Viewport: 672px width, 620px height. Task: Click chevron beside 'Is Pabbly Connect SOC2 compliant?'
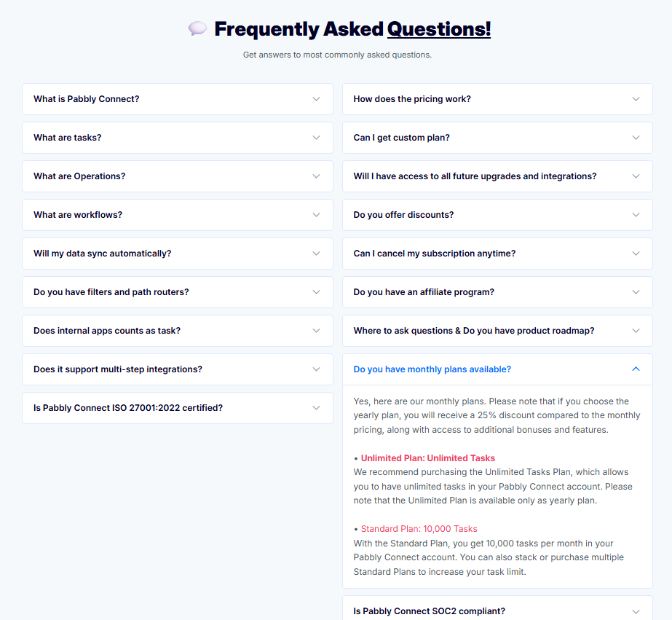point(636,611)
